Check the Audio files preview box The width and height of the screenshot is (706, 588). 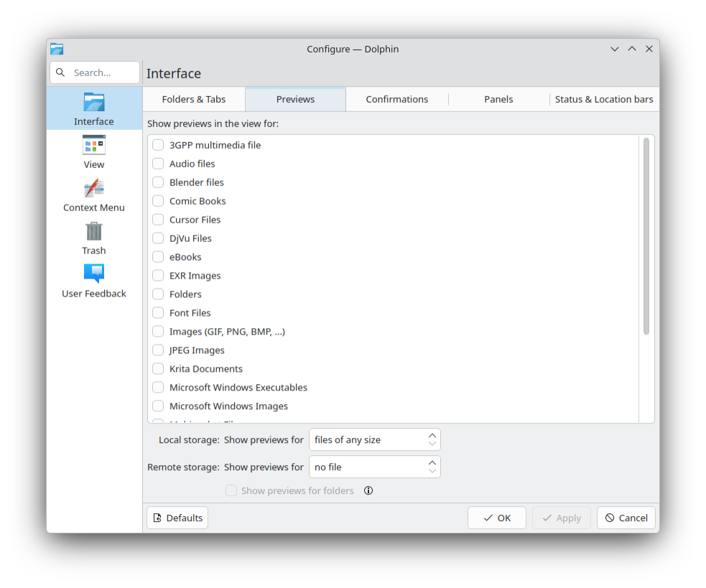pyautogui.click(x=158, y=164)
